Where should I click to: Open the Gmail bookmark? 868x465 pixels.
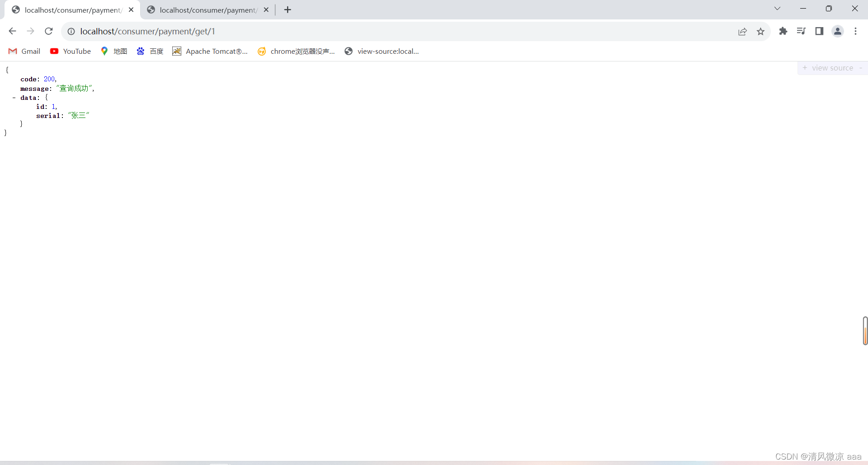tap(24, 52)
